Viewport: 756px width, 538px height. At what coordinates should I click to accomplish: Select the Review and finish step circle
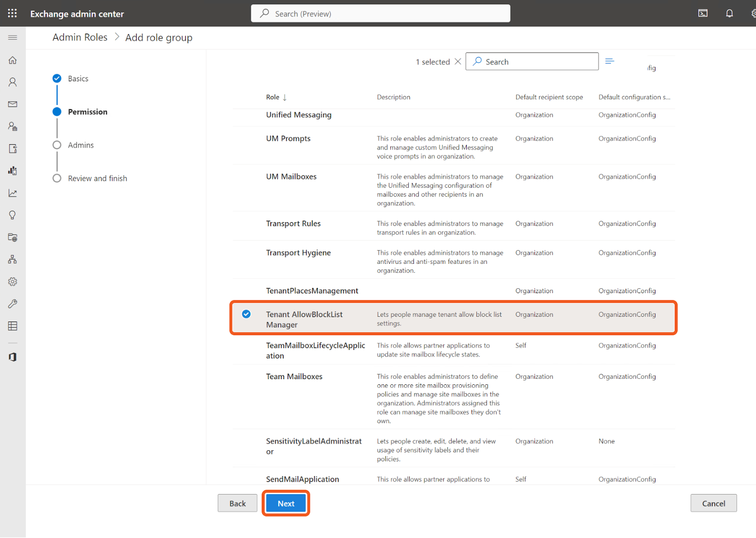57,178
